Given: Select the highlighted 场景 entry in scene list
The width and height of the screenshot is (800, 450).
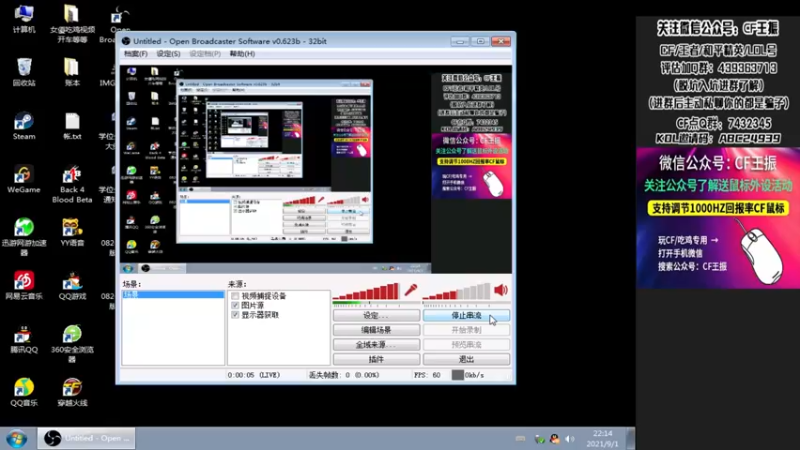Looking at the screenshot, I should [173, 295].
